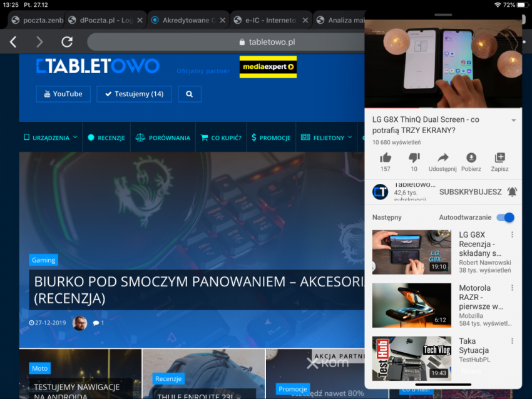Go forward with the browser forward arrow

pyautogui.click(x=39, y=42)
